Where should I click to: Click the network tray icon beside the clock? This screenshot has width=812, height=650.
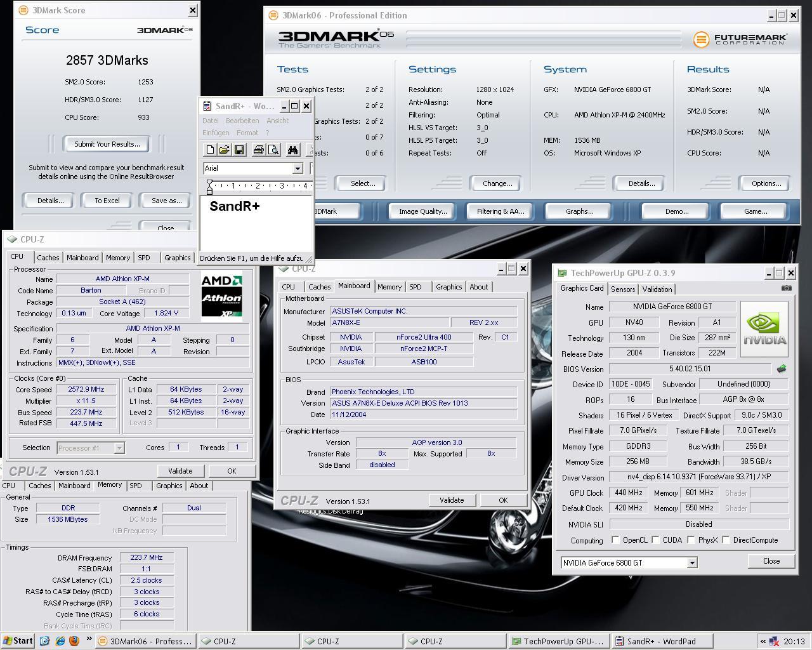[x=774, y=641]
